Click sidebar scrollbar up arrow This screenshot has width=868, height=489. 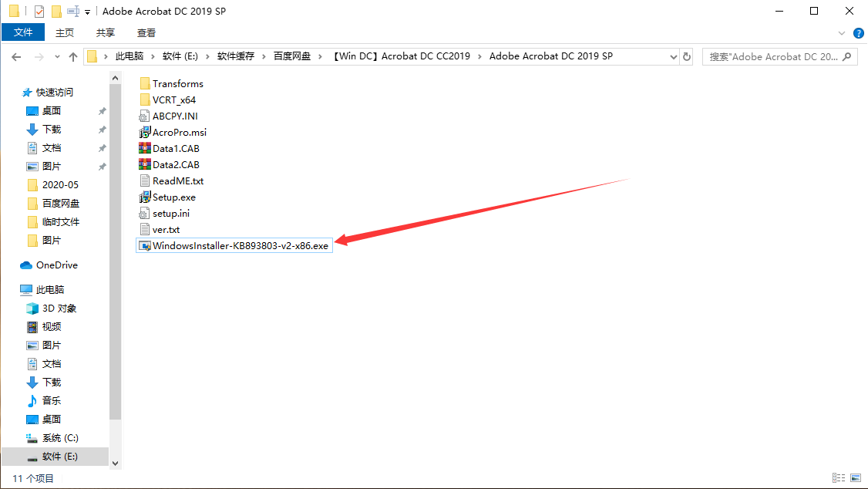pos(115,78)
